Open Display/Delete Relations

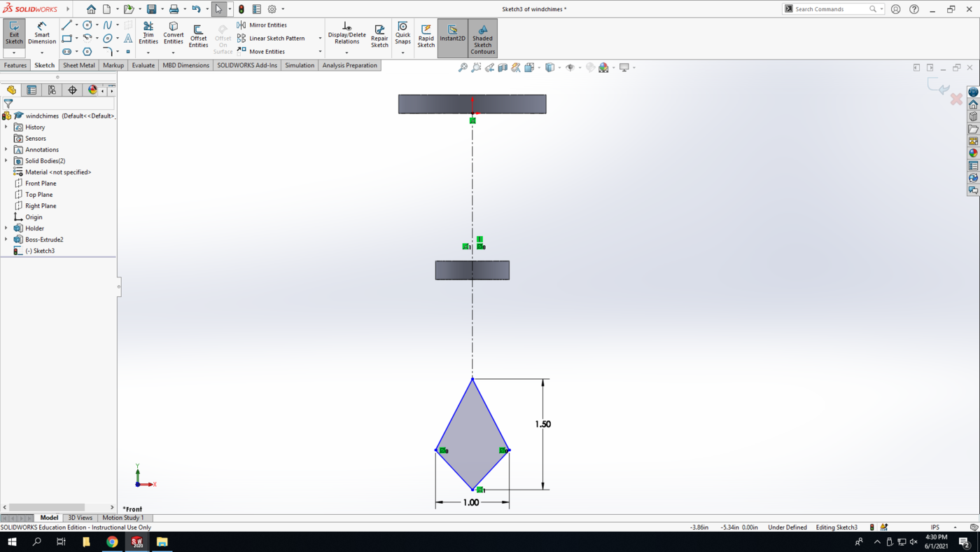(346, 34)
